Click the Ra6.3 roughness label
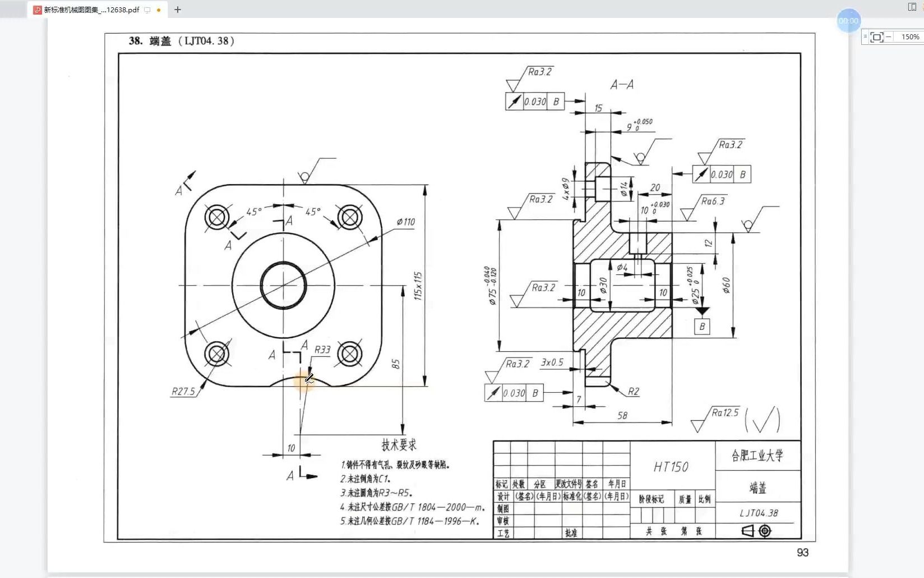924x578 pixels. click(713, 201)
